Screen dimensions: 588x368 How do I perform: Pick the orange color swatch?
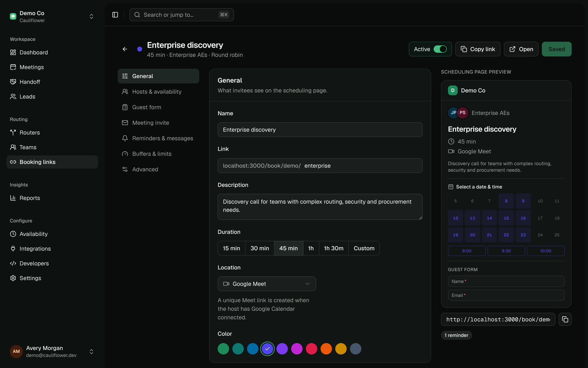tap(326, 349)
